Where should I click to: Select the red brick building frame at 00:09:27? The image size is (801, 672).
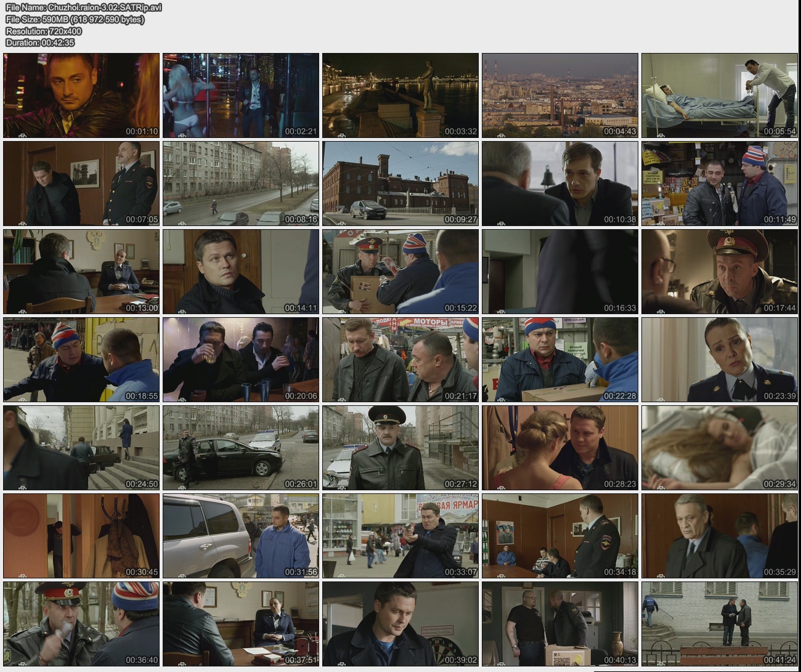click(400, 184)
